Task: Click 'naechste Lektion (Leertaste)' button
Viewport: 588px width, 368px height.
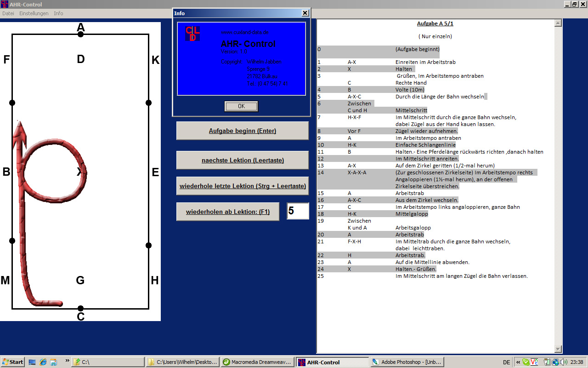Action: pyautogui.click(x=243, y=160)
